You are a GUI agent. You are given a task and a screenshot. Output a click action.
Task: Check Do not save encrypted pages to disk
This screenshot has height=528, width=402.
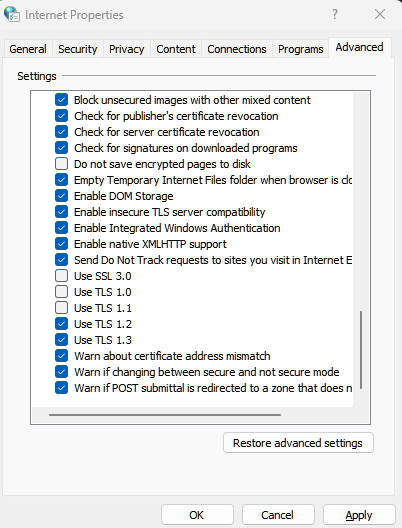[x=61, y=164]
